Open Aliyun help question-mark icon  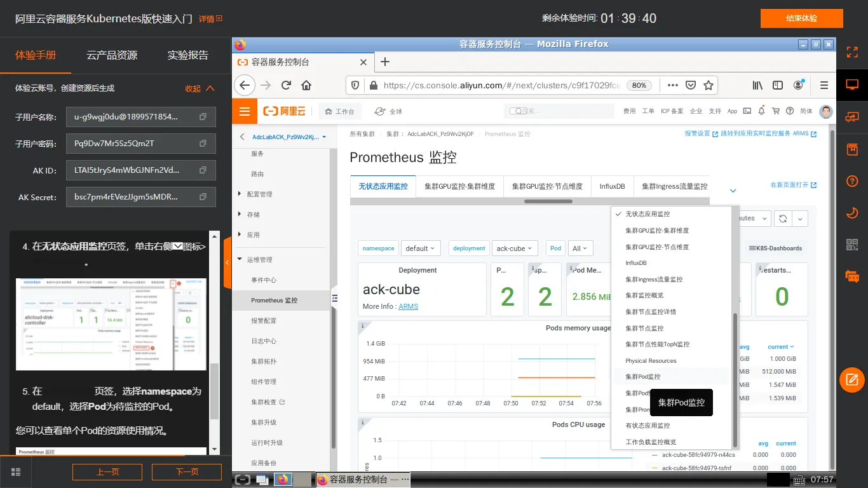click(x=790, y=111)
